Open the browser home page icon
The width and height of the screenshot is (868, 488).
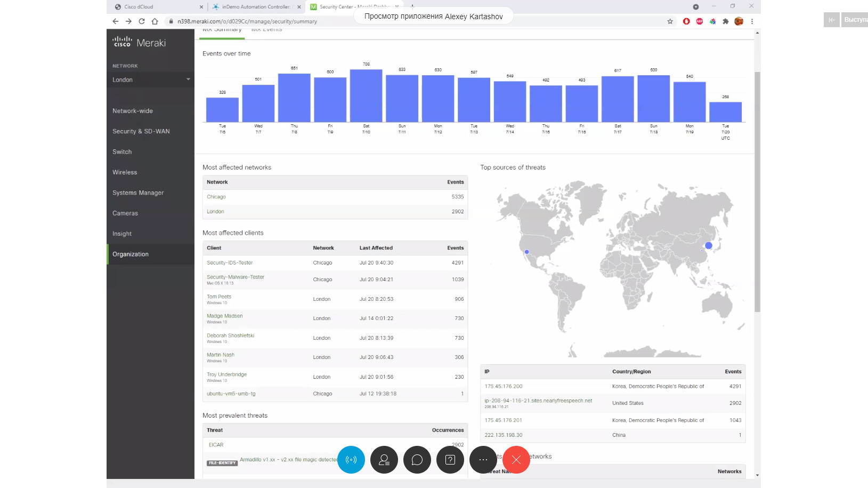click(x=155, y=21)
